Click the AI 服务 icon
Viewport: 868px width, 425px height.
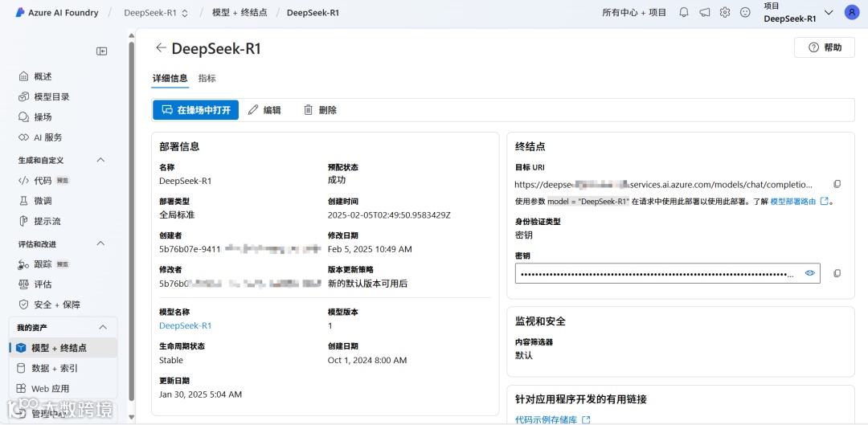click(x=23, y=137)
